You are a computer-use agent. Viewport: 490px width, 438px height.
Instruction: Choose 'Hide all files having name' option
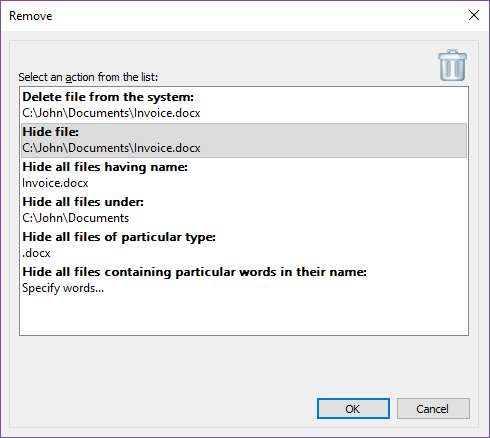(105, 167)
